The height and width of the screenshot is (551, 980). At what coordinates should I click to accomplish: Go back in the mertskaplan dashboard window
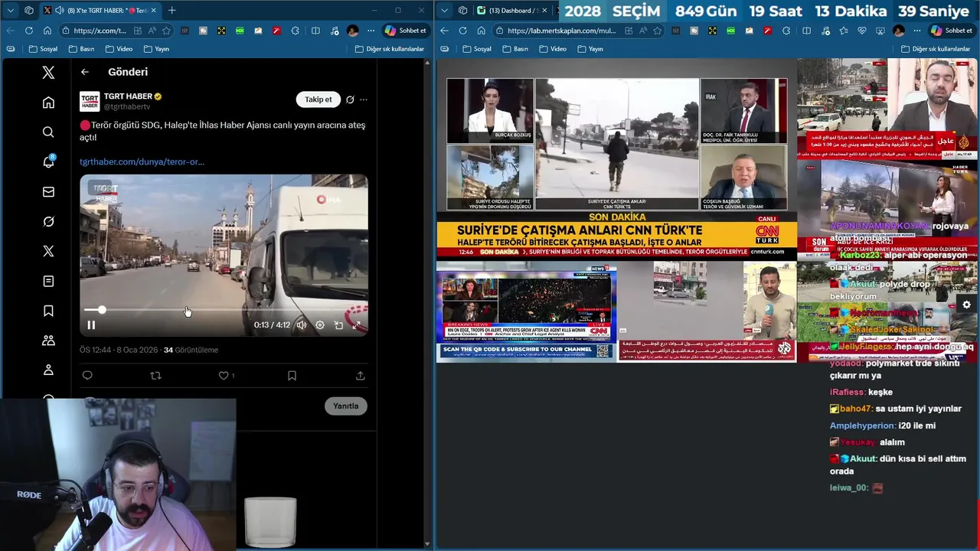(x=444, y=31)
